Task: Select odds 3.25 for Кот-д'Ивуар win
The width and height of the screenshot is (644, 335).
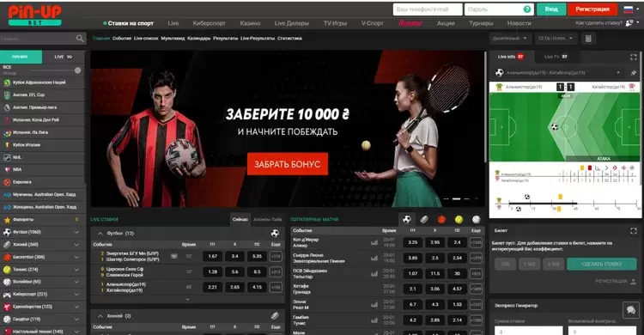Action: tap(413, 242)
